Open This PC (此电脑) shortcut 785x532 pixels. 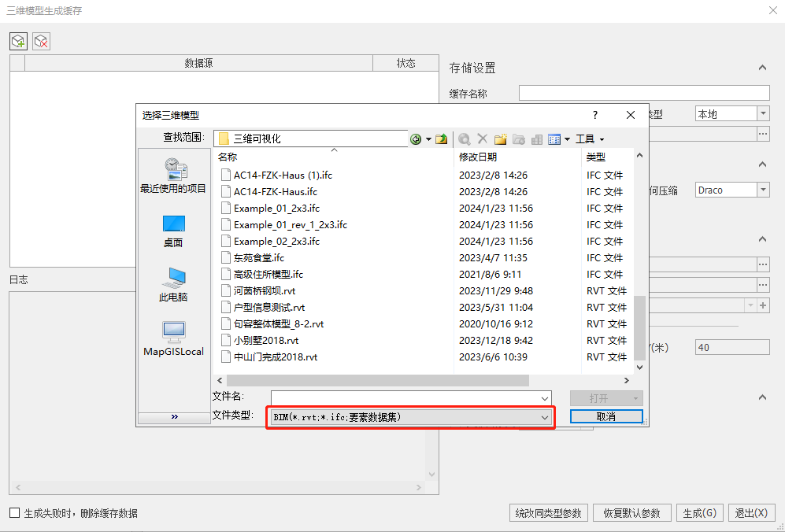173,285
